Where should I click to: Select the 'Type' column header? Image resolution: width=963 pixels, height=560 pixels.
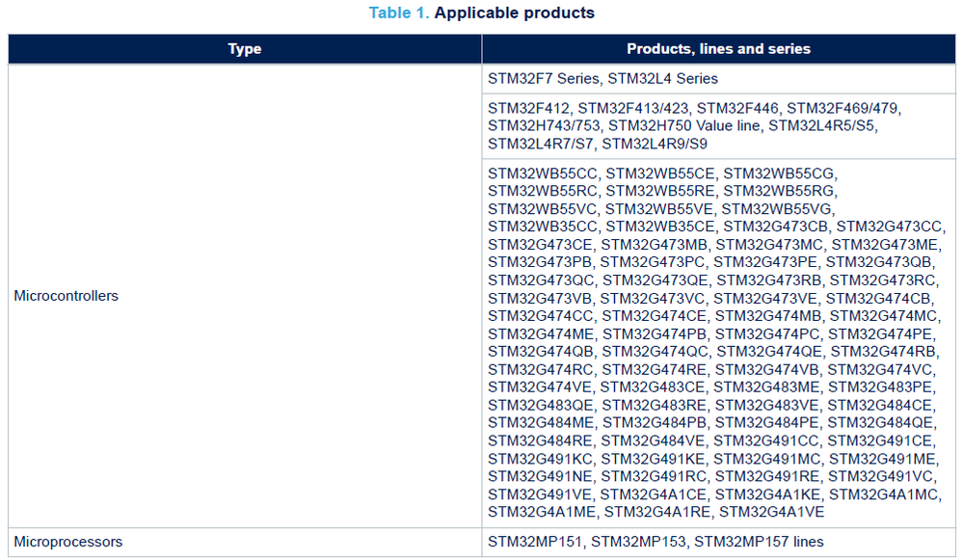(x=245, y=49)
